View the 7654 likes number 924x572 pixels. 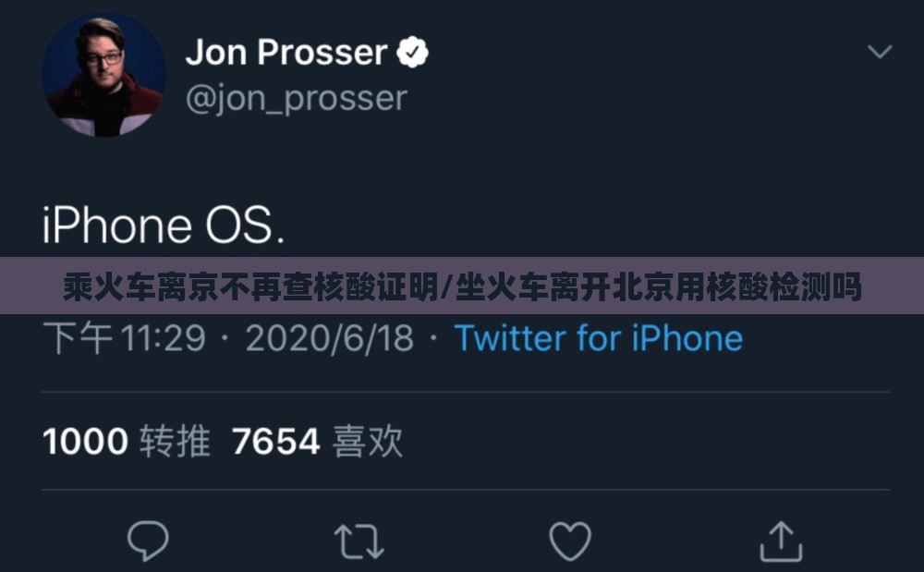coord(275,441)
